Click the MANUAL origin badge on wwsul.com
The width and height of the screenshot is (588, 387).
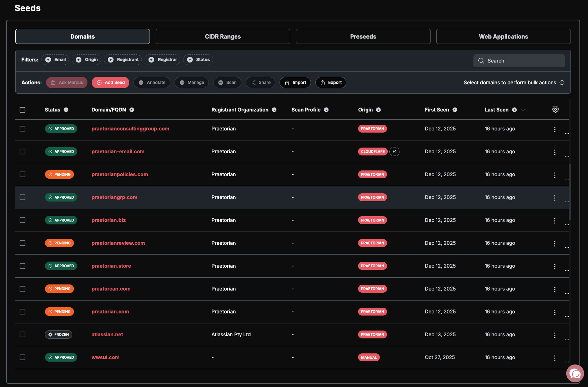pyautogui.click(x=369, y=357)
